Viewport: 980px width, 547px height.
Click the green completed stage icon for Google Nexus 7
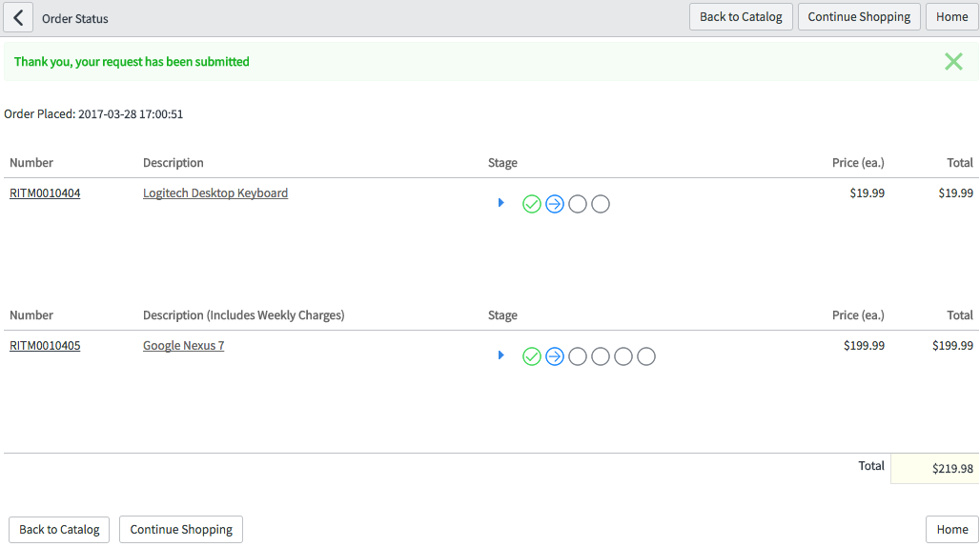click(532, 356)
